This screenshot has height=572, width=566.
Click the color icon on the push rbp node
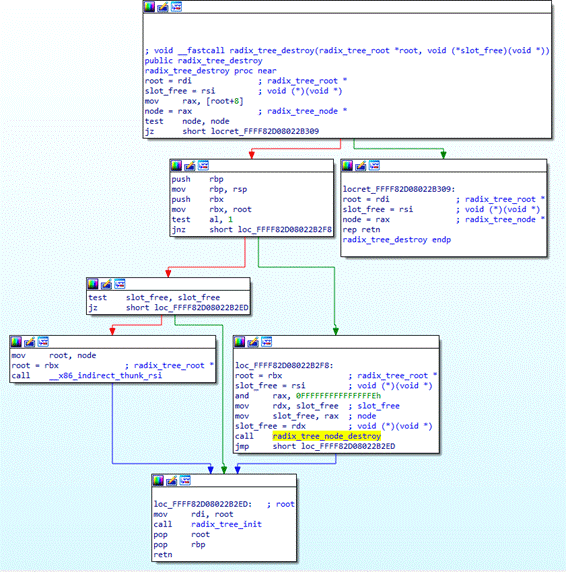pyautogui.click(x=176, y=166)
